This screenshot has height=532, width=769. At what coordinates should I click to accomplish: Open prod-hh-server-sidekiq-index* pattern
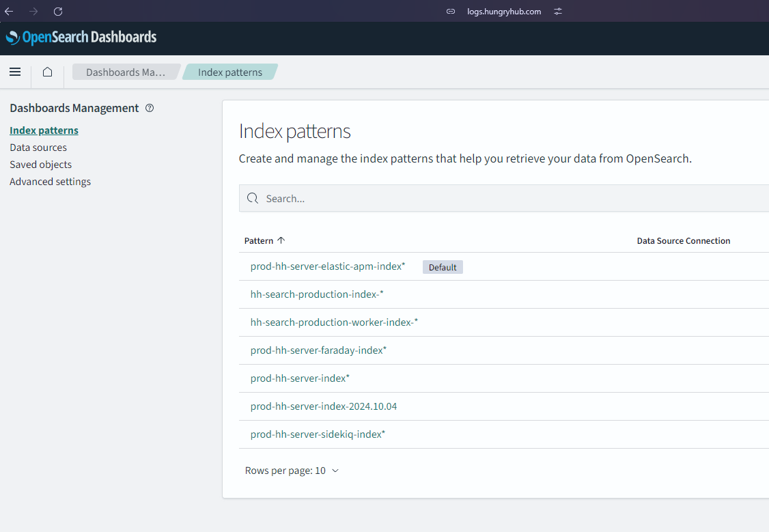318,434
